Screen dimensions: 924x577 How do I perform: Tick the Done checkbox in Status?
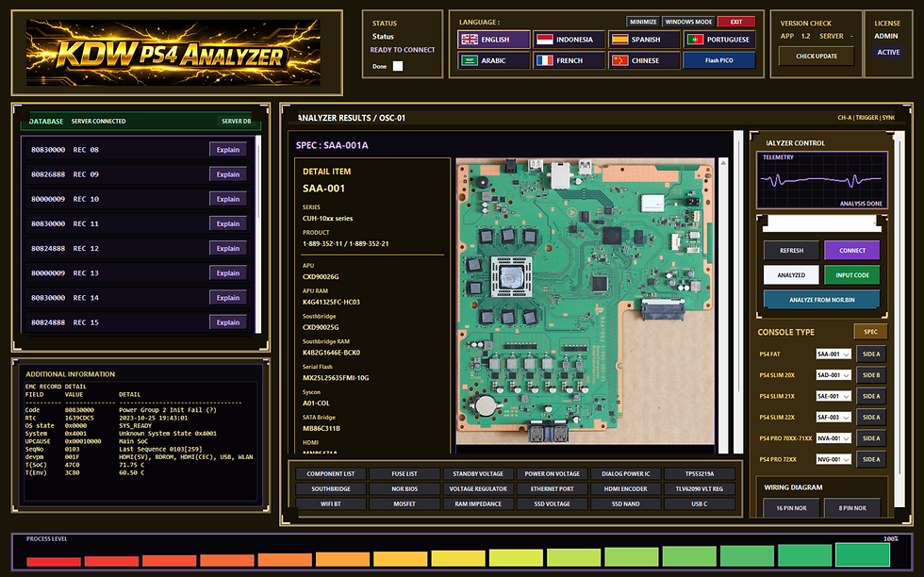[398, 66]
